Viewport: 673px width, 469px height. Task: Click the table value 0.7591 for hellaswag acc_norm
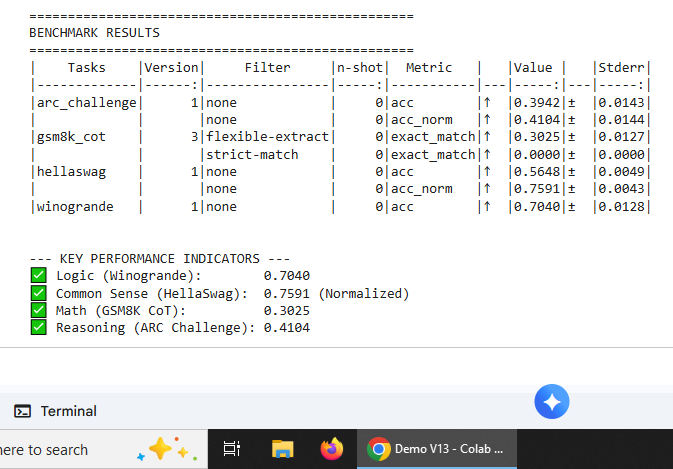tap(537, 189)
